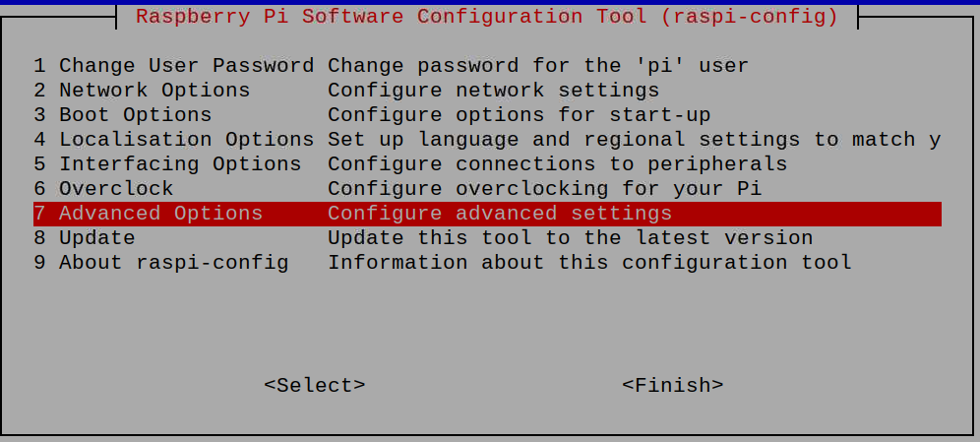Click 'Configure connections to peripherals' description
Image resolution: width=980 pixels, height=442 pixels.
coord(558,164)
